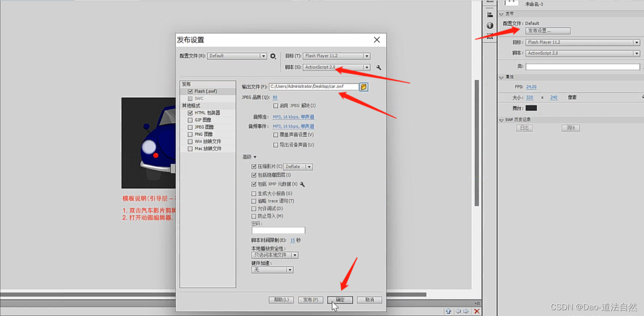Image resolution: width=644 pixels, height=316 pixels.
Task: Click 确定 to confirm publish settings
Action: [339, 299]
